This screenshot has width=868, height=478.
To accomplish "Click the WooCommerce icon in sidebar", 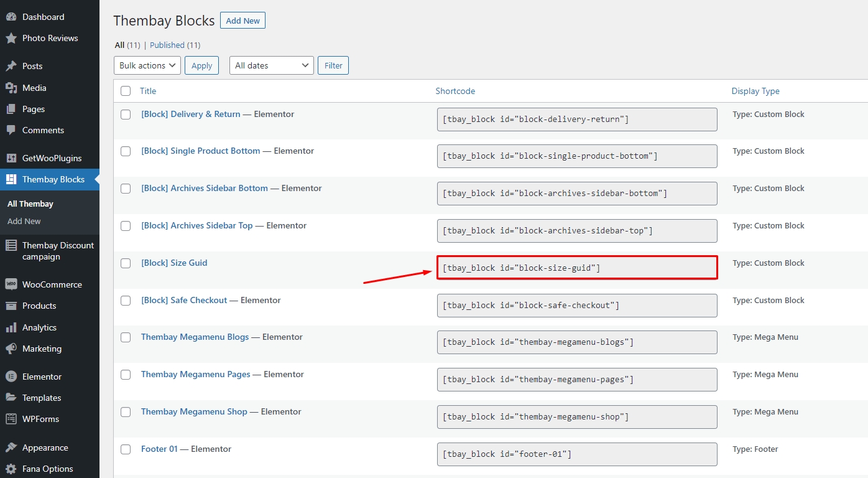I will (11, 284).
